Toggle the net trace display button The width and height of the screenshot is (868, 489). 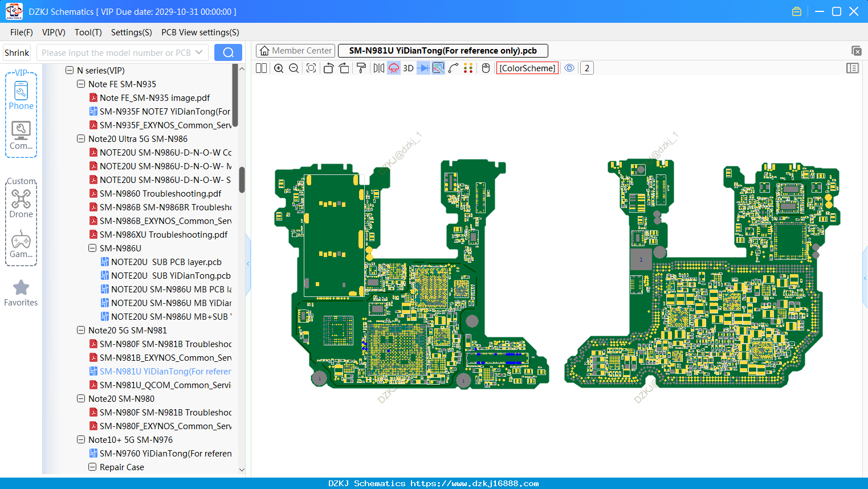(438, 68)
